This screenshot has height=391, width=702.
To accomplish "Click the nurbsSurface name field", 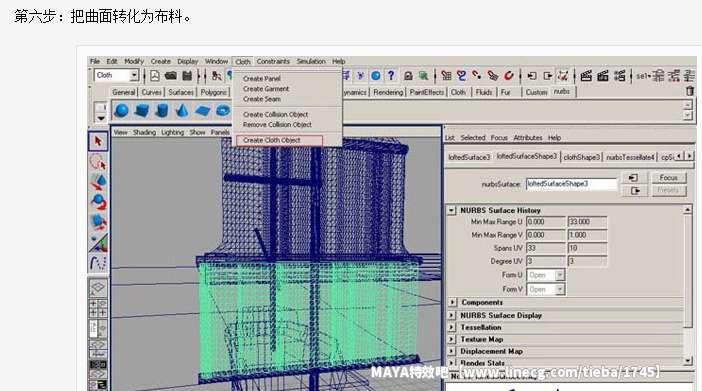I will point(571,184).
